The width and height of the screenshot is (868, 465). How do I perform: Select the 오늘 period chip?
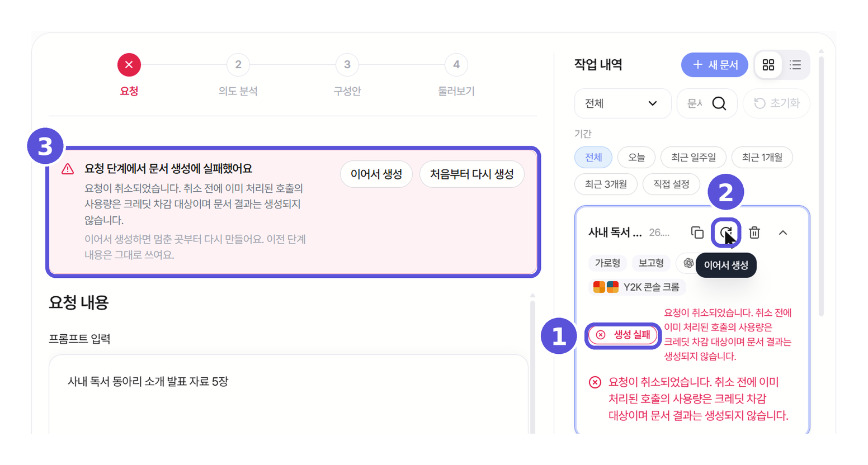coord(636,158)
